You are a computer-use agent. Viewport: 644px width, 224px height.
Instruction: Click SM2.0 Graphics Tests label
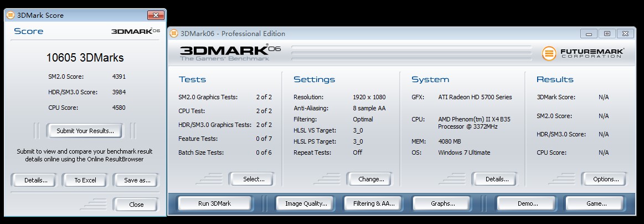(x=208, y=97)
